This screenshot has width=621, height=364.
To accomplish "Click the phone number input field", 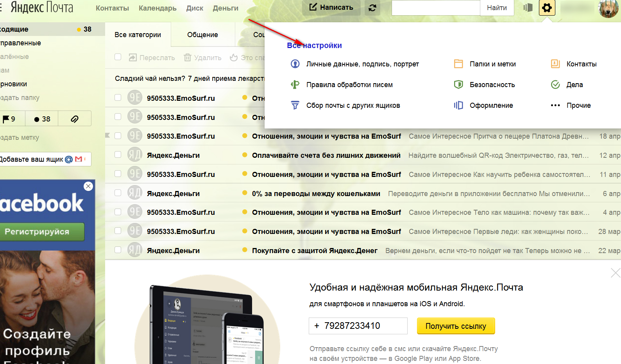I will tap(358, 326).
